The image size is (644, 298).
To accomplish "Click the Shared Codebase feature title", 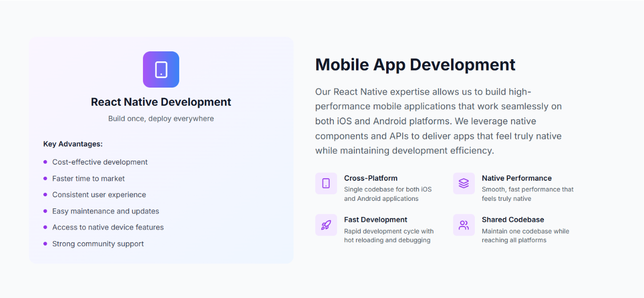I will point(513,219).
